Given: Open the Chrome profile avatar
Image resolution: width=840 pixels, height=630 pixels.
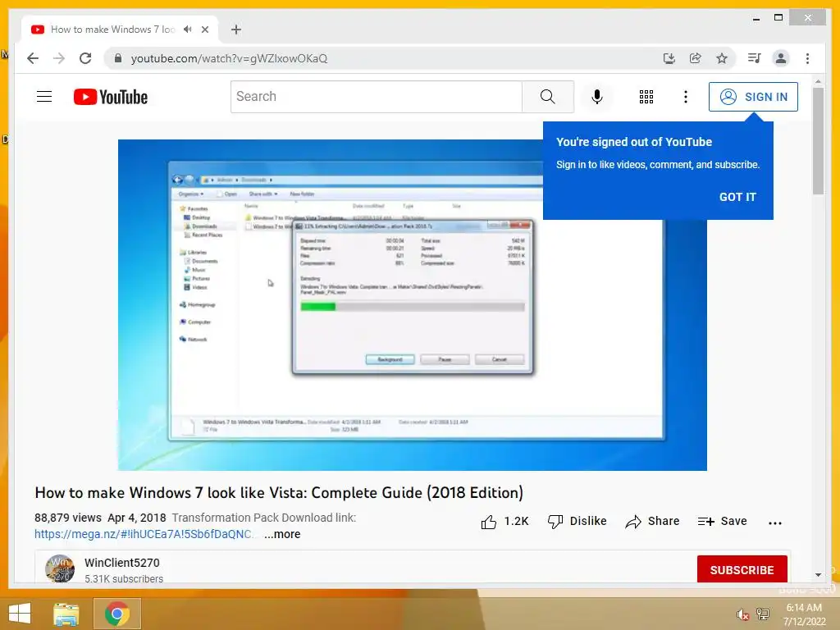Looking at the screenshot, I should pyautogui.click(x=781, y=58).
